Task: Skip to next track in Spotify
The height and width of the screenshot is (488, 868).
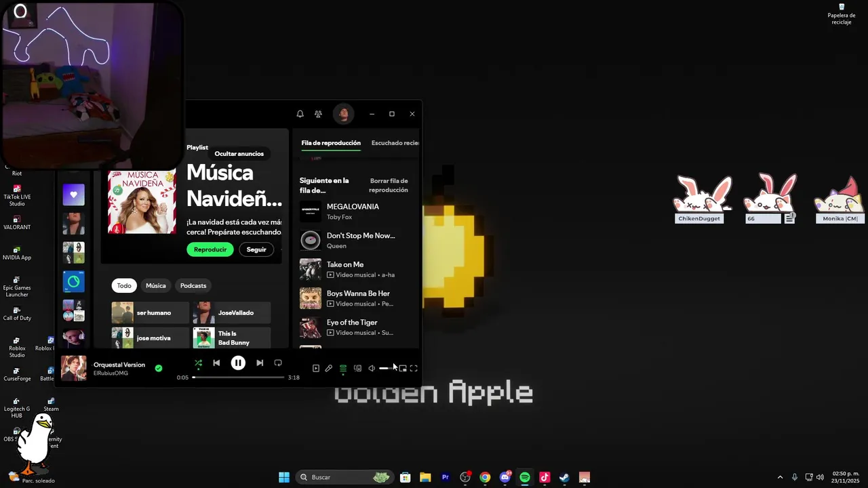Action: (260, 363)
